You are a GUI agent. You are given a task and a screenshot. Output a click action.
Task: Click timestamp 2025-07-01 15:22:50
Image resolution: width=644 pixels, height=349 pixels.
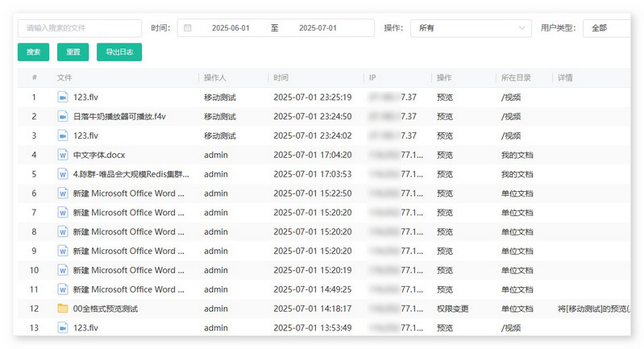coord(313,193)
